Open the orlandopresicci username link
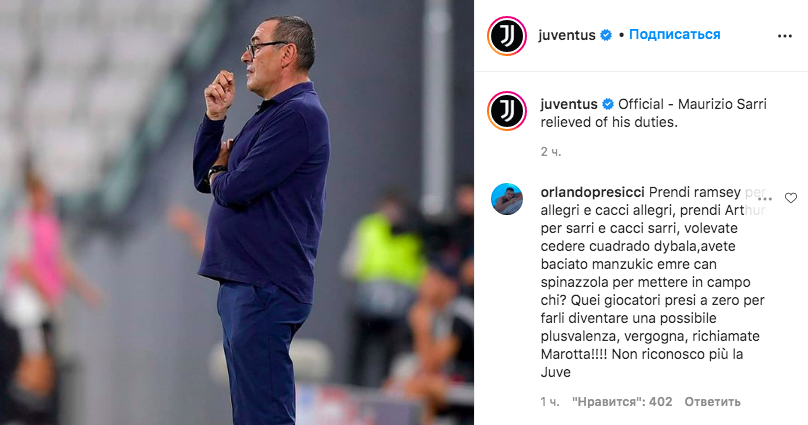This screenshot has height=425, width=808. point(593,192)
